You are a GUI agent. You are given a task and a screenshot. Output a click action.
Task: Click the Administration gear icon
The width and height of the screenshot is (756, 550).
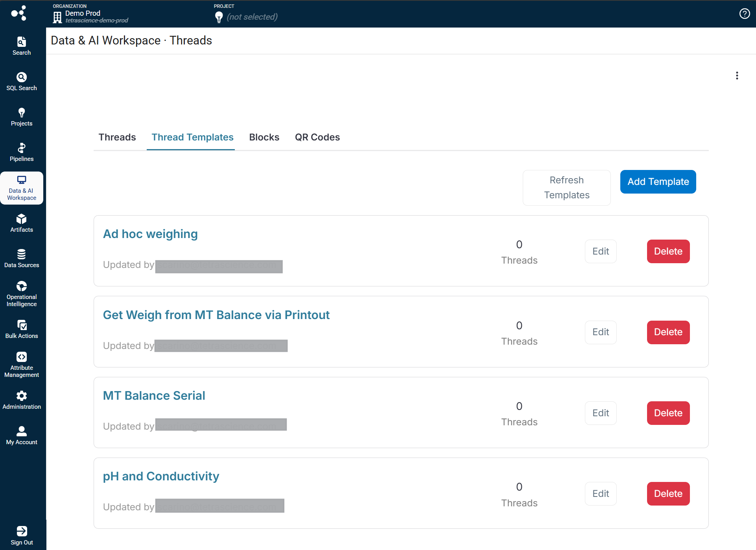(x=22, y=396)
